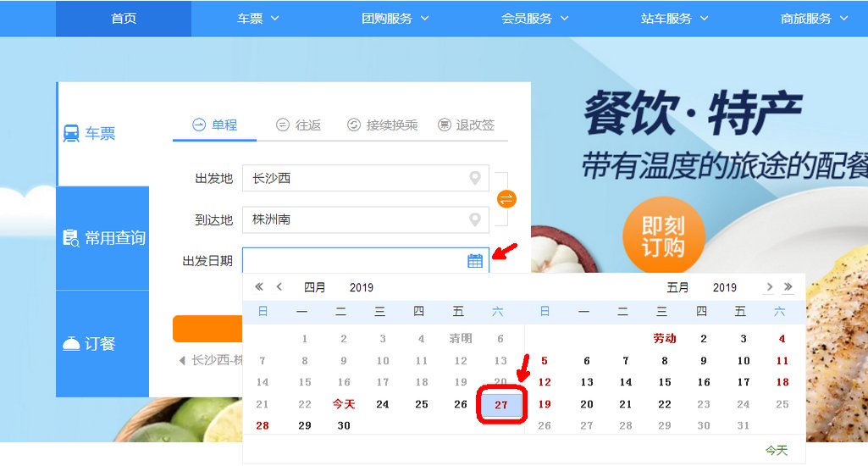
Task: Select May 20 in calendar
Action: click(x=587, y=404)
